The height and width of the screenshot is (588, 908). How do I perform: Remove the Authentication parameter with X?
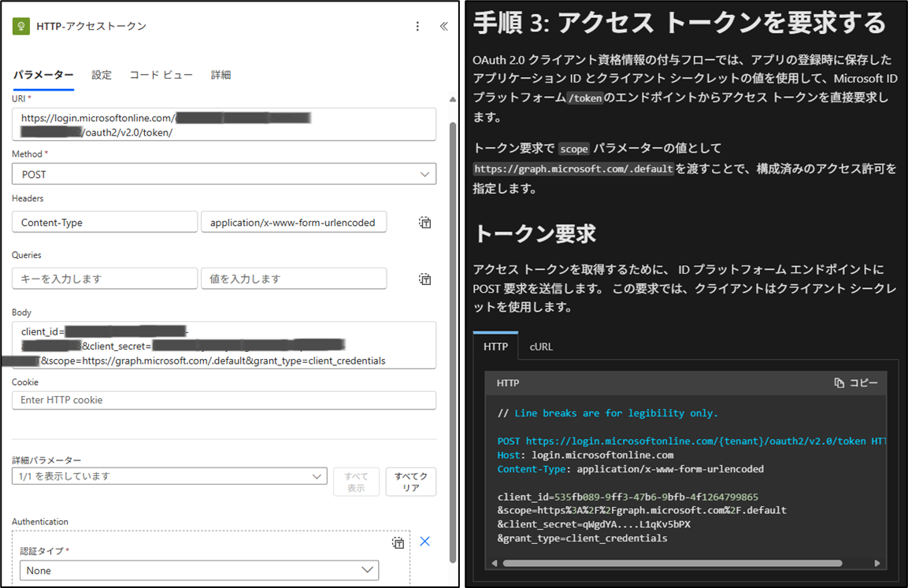pyautogui.click(x=424, y=541)
